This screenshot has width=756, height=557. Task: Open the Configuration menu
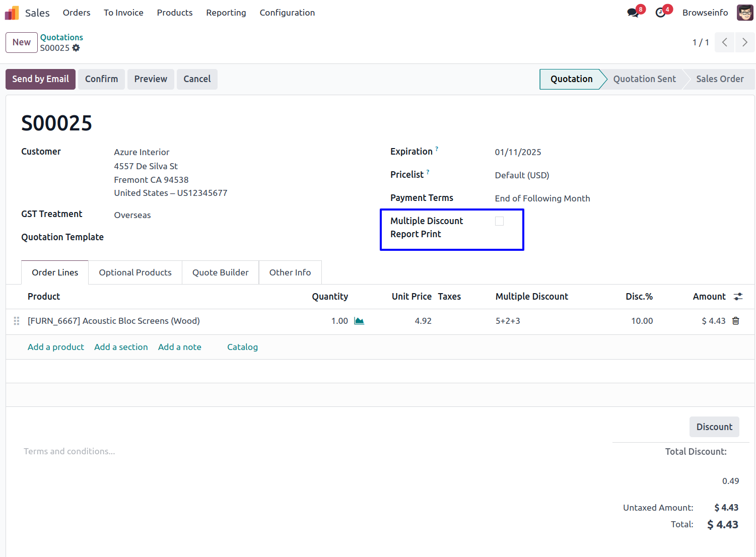point(287,13)
